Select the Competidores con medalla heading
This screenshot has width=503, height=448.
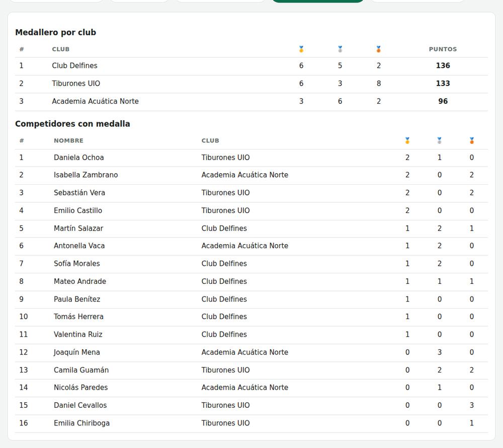coord(72,123)
